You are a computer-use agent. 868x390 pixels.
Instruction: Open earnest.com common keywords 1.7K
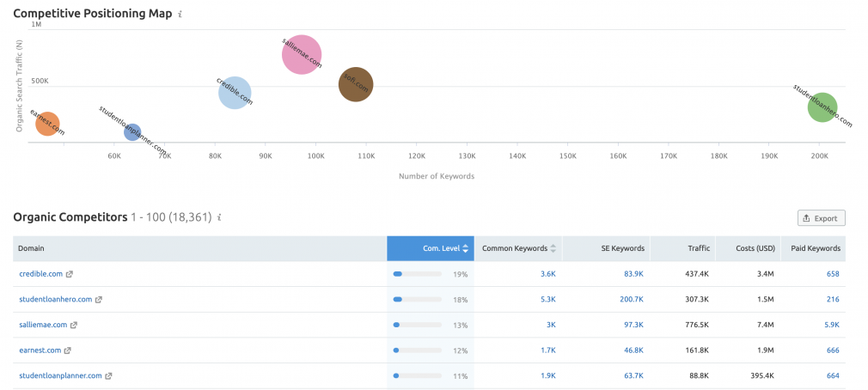(x=548, y=350)
